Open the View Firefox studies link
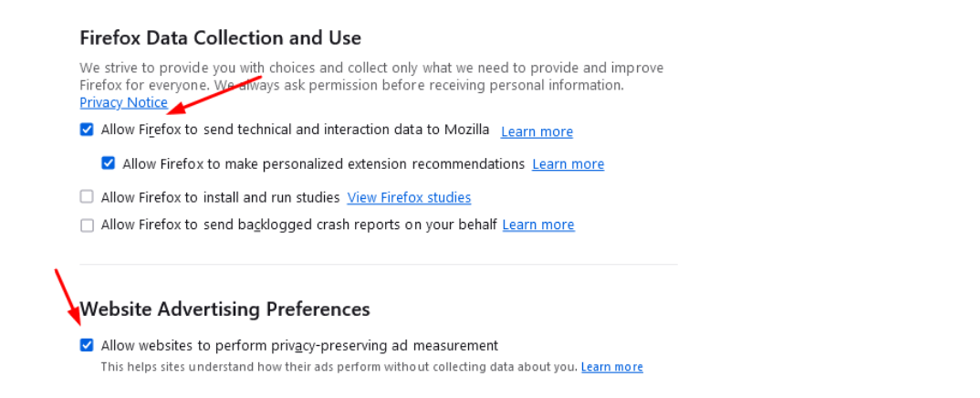Image resolution: width=980 pixels, height=398 pixels. point(409,197)
